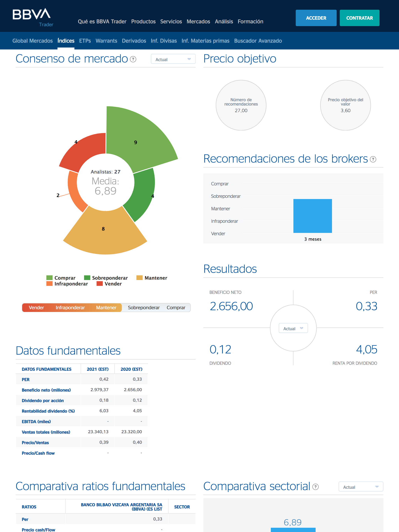Viewport: 399px width, 532px height.
Task: Click the Beneficio neto (millones) row label
Action: pyautogui.click(x=46, y=390)
